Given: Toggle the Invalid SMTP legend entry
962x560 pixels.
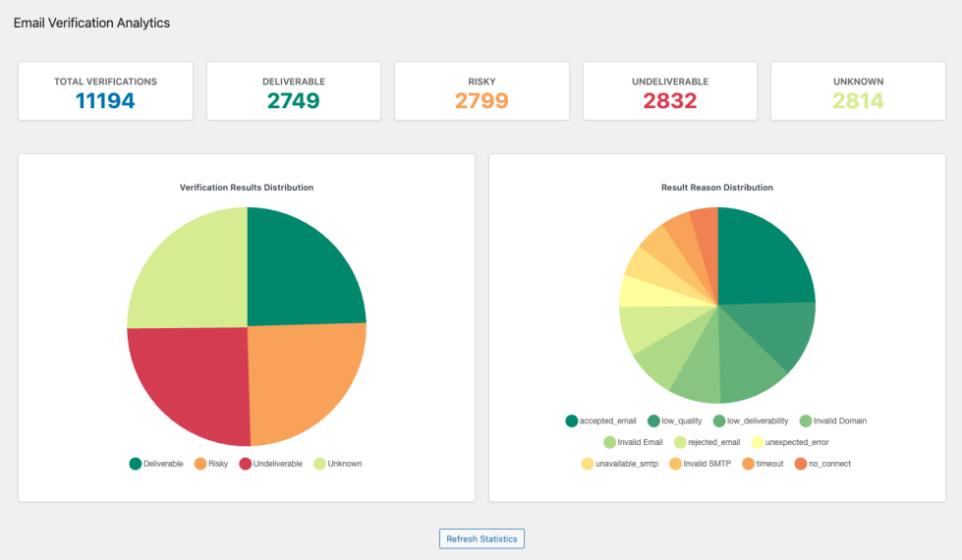Looking at the screenshot, I should (x=701, y=464).
